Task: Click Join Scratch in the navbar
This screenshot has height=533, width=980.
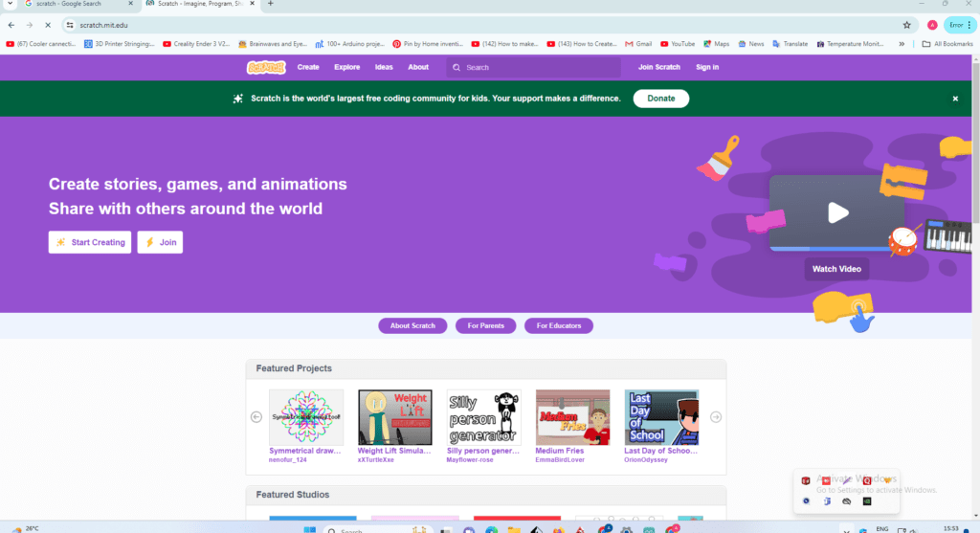Action: (x=658, y=68)
